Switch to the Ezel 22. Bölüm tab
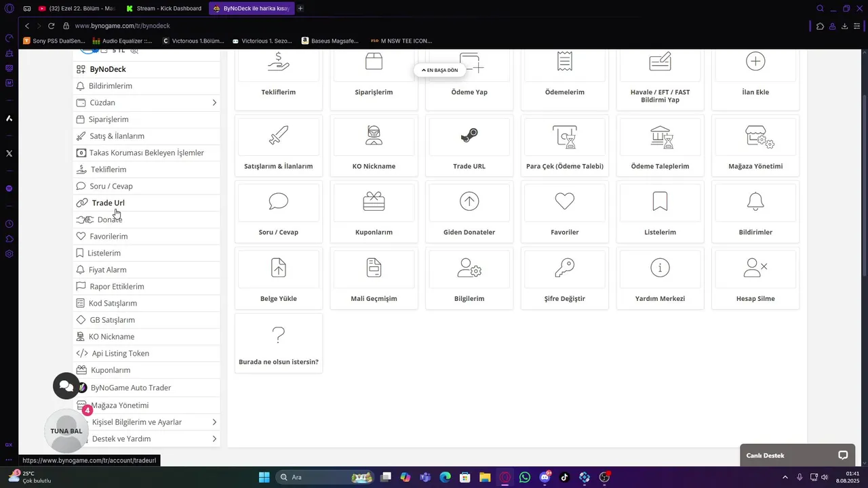 click(x=77, y=8)
